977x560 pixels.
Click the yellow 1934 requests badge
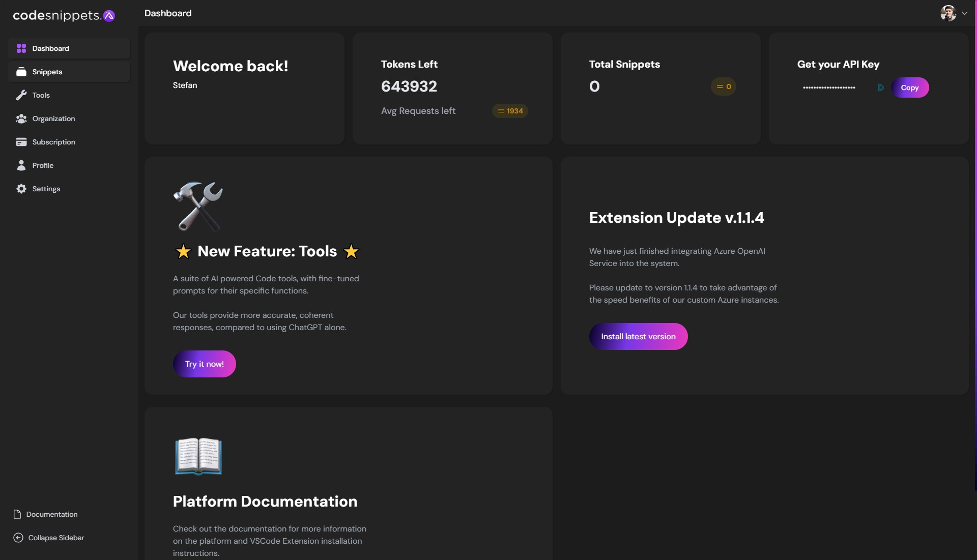pyautogui.click(x=510, y=111)
